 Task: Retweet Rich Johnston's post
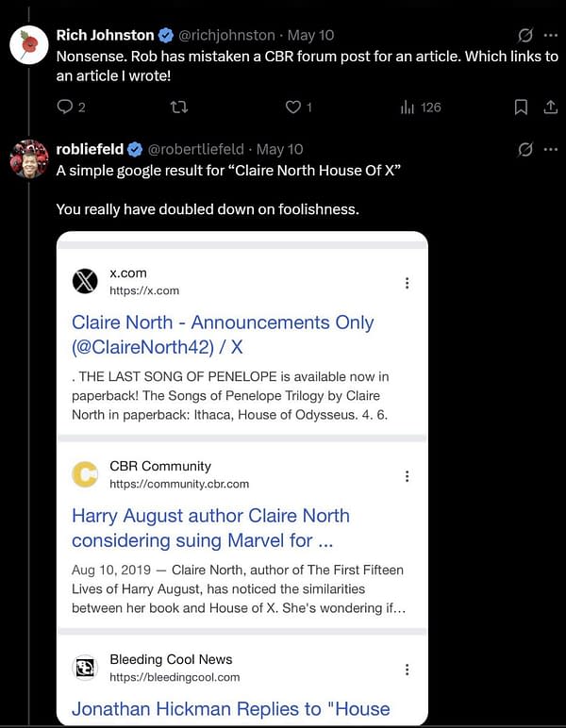pos(179,108)
